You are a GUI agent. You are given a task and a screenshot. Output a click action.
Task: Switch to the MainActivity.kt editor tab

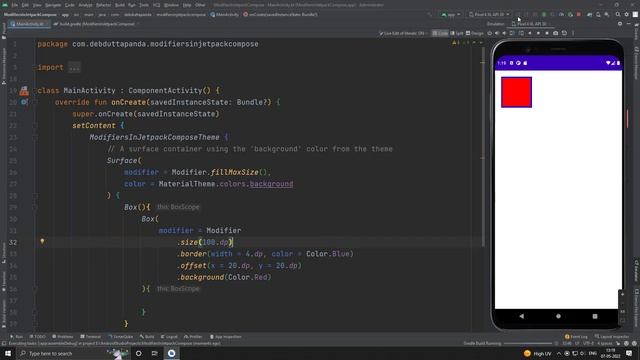pos(28,24)
